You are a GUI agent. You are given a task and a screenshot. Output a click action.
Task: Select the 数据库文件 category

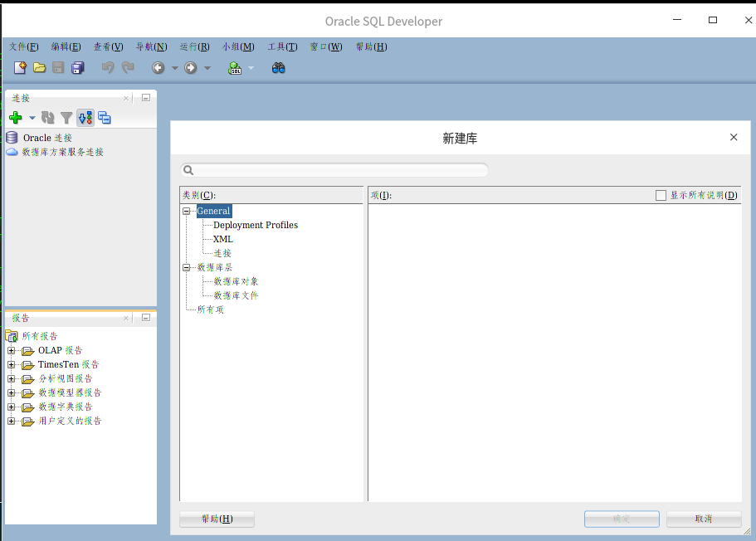(x=236, y=295)
